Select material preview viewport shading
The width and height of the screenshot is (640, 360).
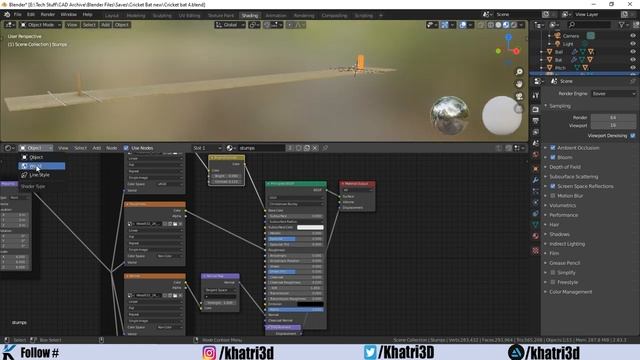click(x=506, y=25)
